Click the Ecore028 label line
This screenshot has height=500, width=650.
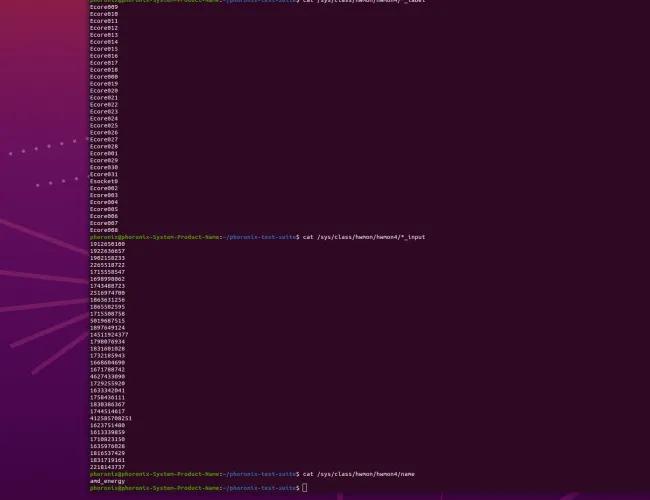(x=104, y=146)
